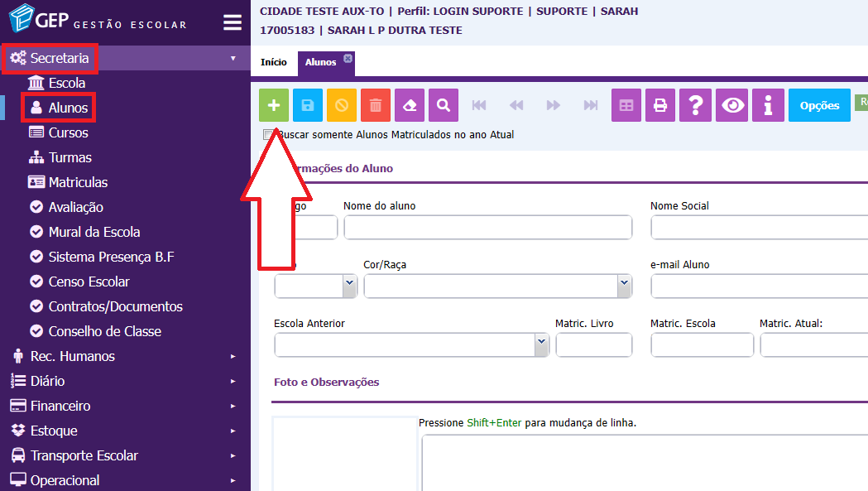Open Matriculas in the sidebar
The width and height of the screenshot is (868, 491).
78,182
